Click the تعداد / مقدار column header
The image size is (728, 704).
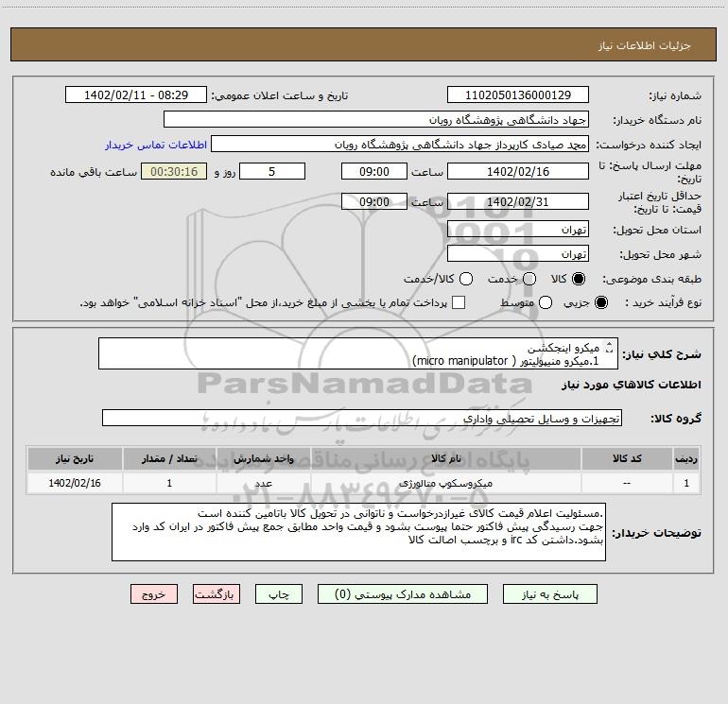(169, 458)
